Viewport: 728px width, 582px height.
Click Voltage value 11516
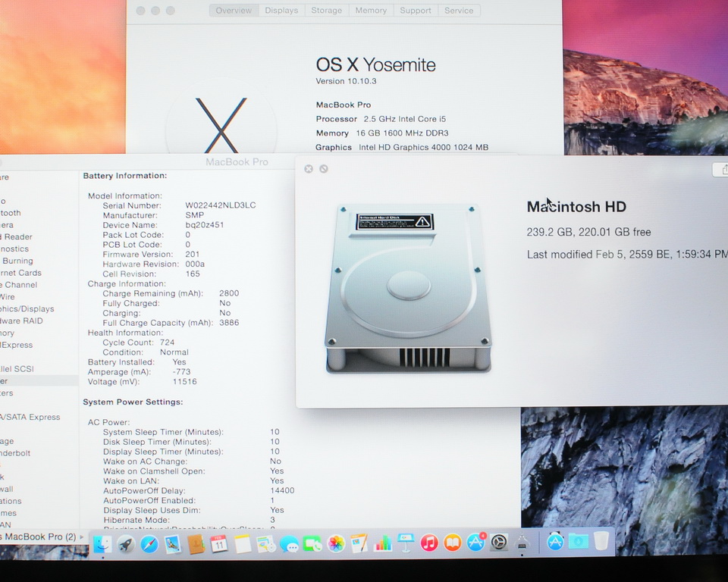click(184, 381)
